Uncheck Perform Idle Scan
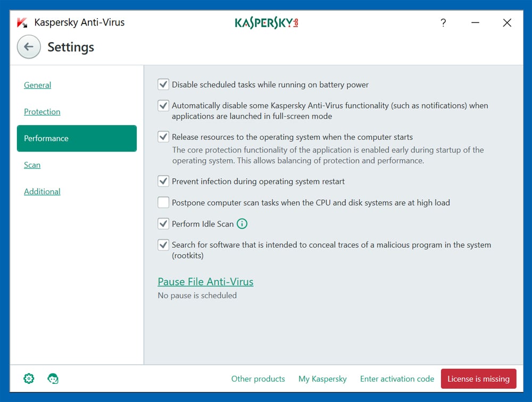Image resolution: width=532 pixels, height=402 pixels. click(x=163, y=223)
